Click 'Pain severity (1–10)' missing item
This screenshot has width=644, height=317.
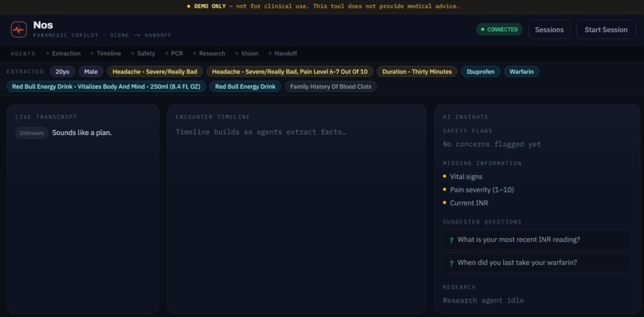482,190
